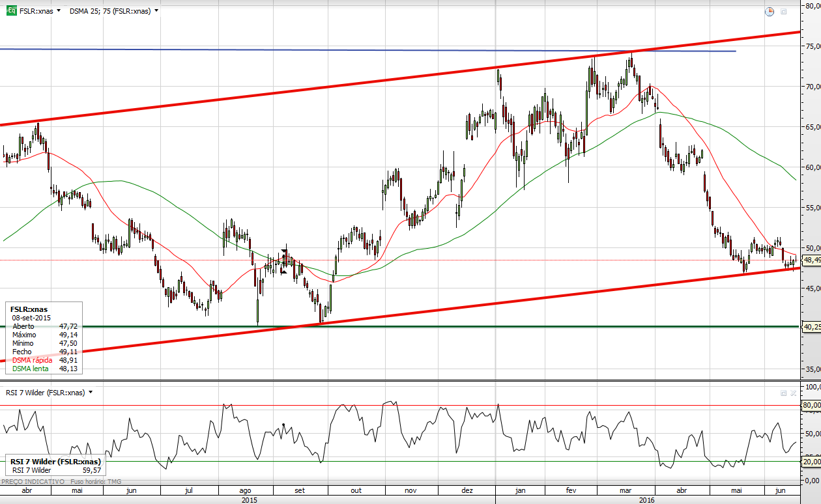This screenshot has width=821, height=504.
Task: Click the Aberto 47,72 row
Action: click(45, 326)
